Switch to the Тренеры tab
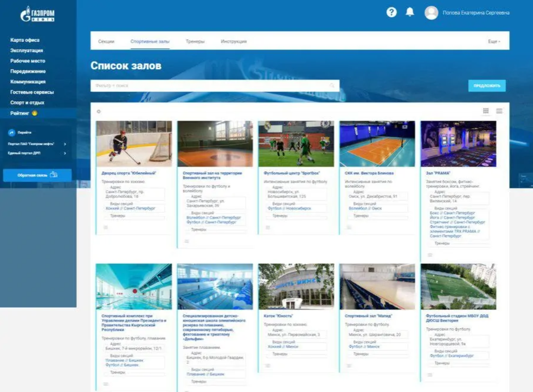Image resolution: width=533 pixels, height=392 pixels. pyautogui.click(x=195, y=41)
